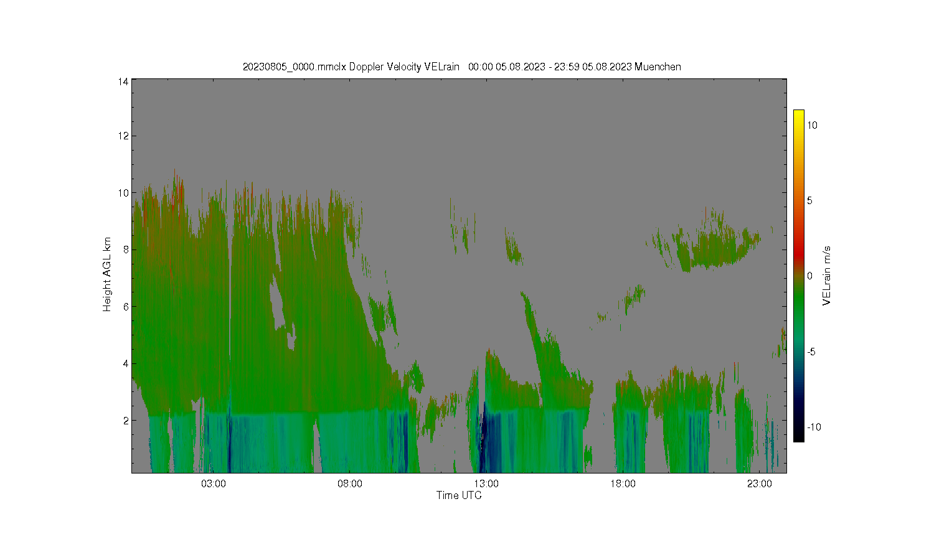Click the height tick label 6
934x560 pixels.
click(126, 307)
